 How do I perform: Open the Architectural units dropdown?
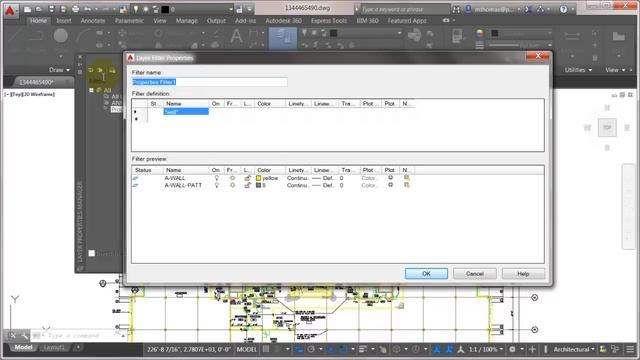(x=574, y=349)
